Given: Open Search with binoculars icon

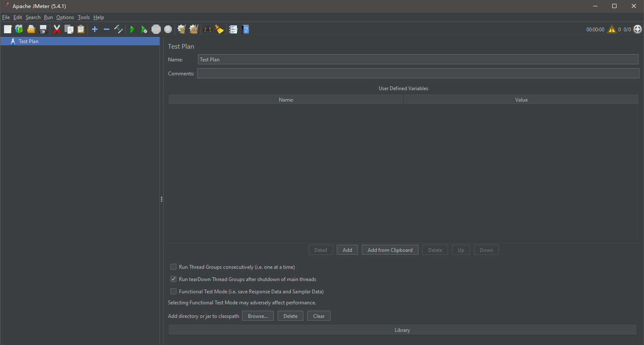Looking at the screenshot, I should tap(207, 29).
